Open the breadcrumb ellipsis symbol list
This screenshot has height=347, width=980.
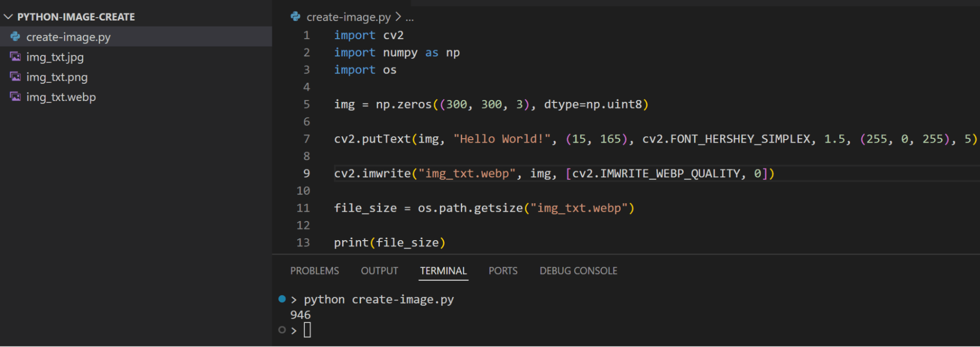410,18
